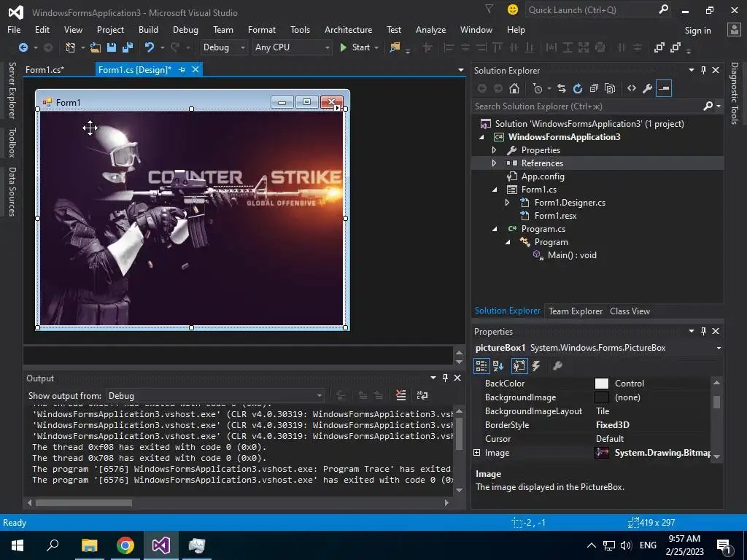
Task: Open Chrome from the Windows taskbar
Action: pos(125,545)
